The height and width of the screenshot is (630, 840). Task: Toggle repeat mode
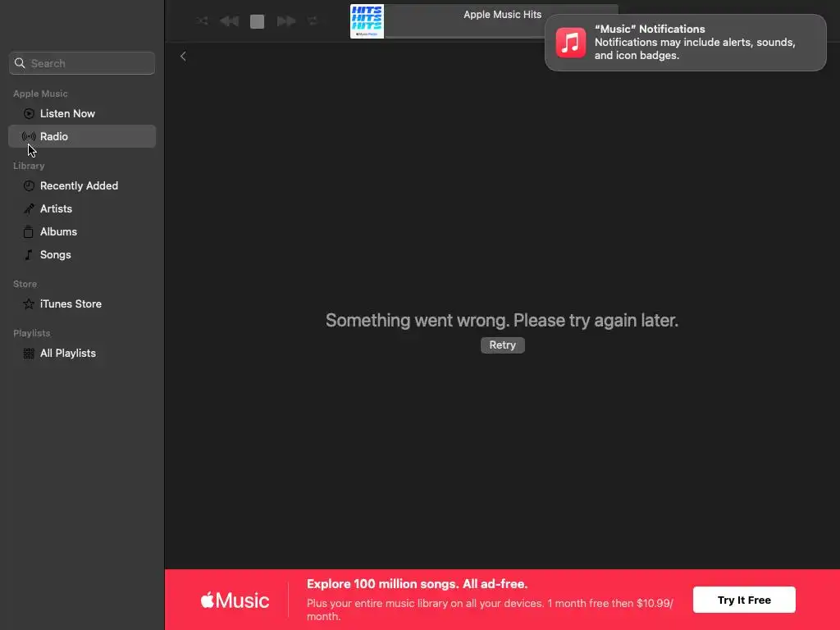pos(313,21)
